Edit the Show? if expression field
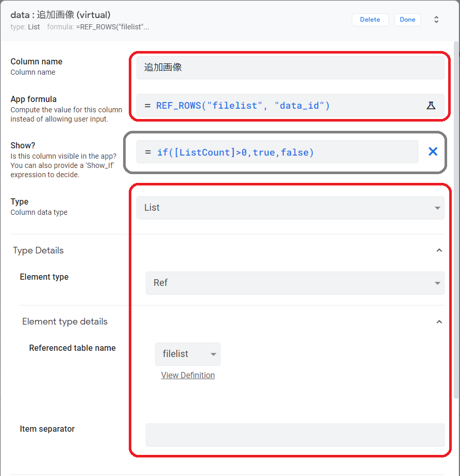The height and width of the screenshot is (476, 460). [277, 152]
